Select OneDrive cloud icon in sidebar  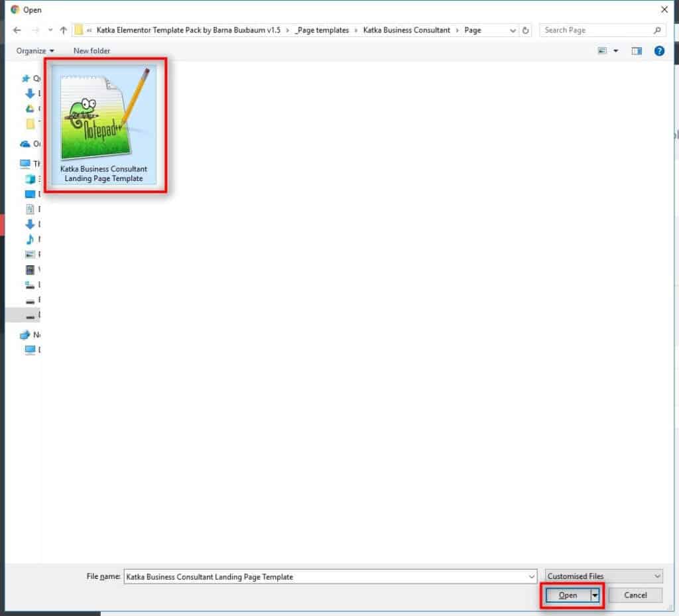[x=26, y=144]
